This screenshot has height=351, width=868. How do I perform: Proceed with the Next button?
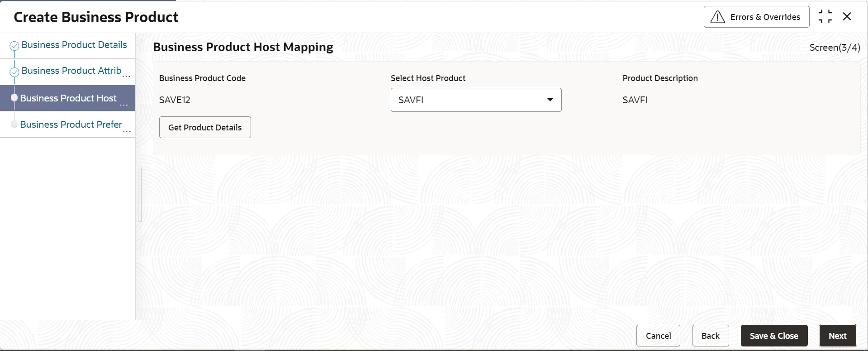[837, 336]
